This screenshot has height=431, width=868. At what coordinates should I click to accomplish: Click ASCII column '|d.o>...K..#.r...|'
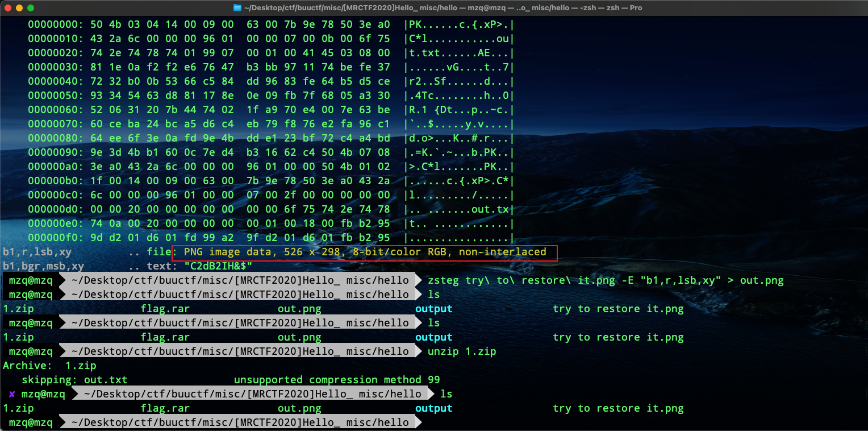click(459, 139)
